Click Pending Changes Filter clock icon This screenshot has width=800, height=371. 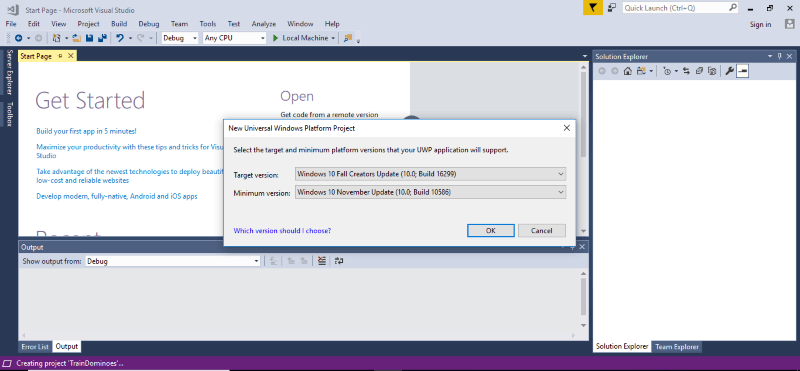pos(667,71)
